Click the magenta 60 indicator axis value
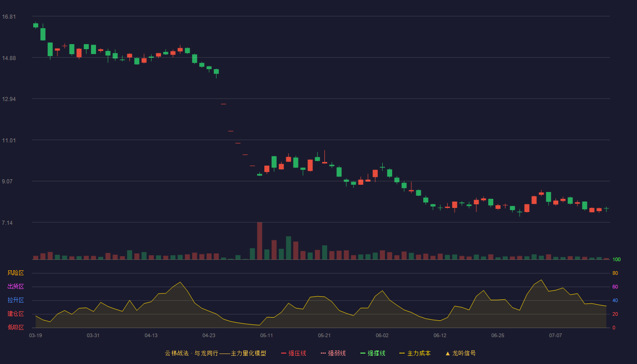Screen dimensions: 637x364 [615, 287]
